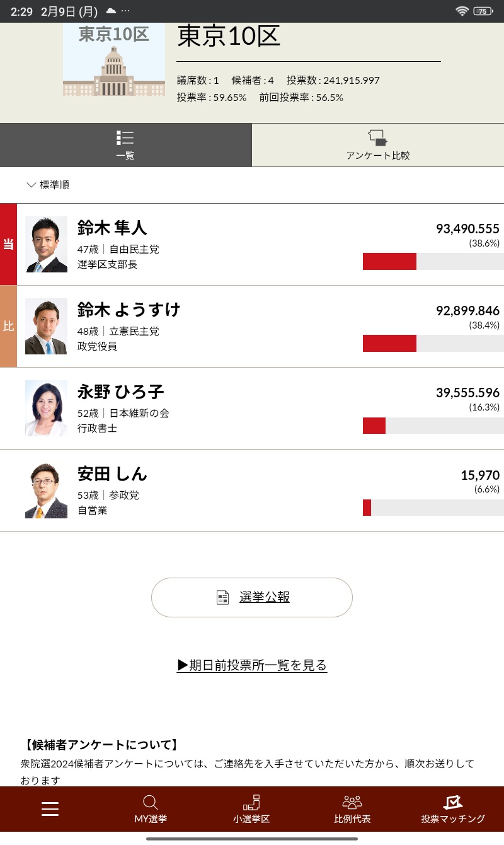Open the 投票マッチング checkmark icon

pyautogui.click(x=453, y=802)
